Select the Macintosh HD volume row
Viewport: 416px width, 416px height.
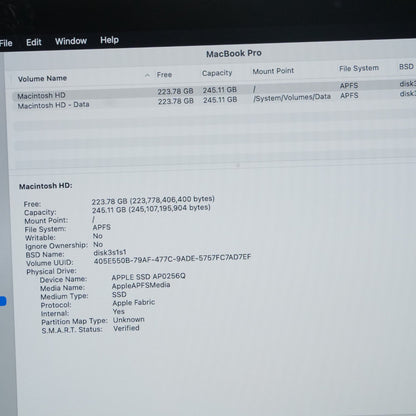click(x=213, y=90)
